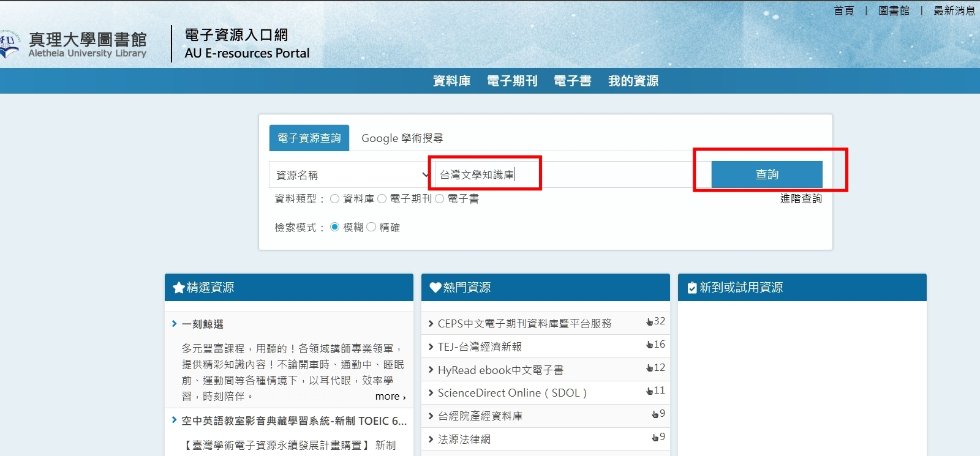Viewport: 980px width, 456px height.
Task: Click the hand icon next to count 11
Action: [x=649, y=391]
